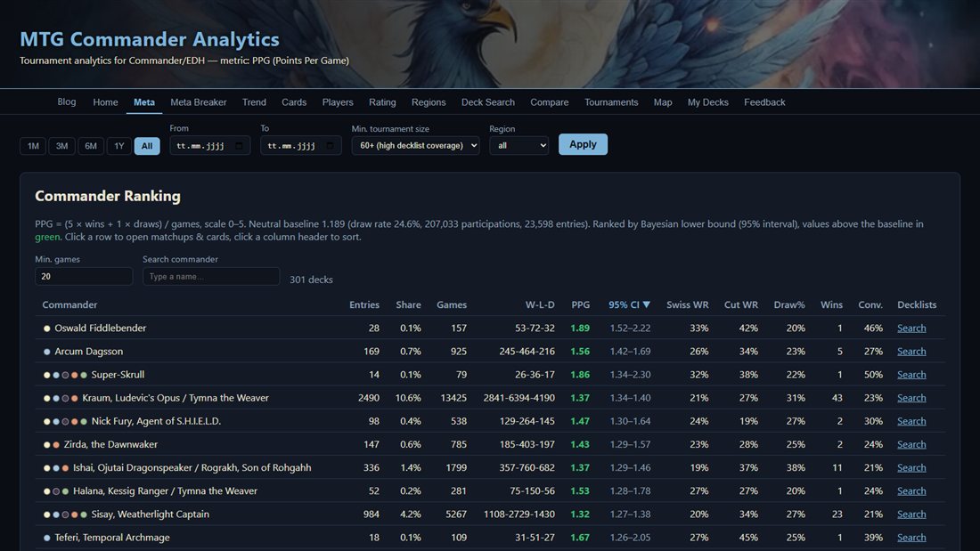Open Search decklists for Zirda, the Dawnwaker

pos(911,444)
